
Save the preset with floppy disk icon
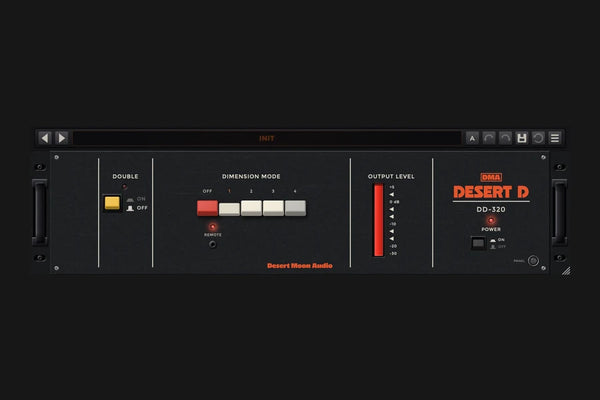[x=522, y=138]
